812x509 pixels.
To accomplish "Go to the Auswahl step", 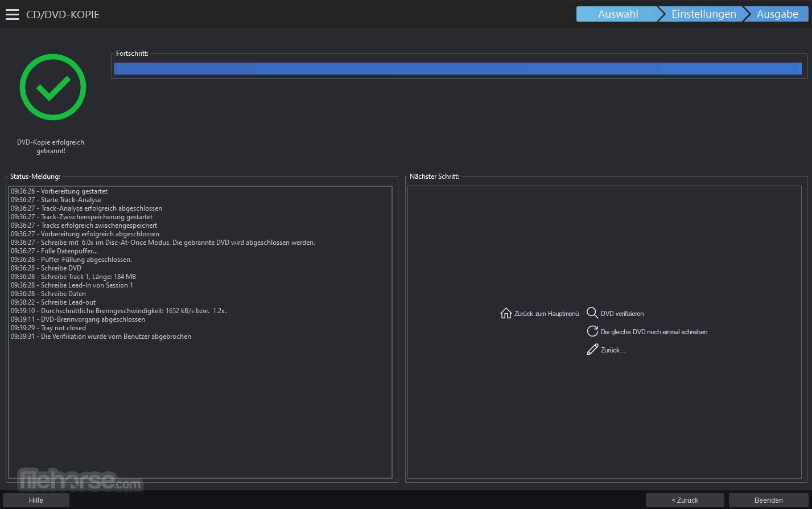I will coord(618,14).
